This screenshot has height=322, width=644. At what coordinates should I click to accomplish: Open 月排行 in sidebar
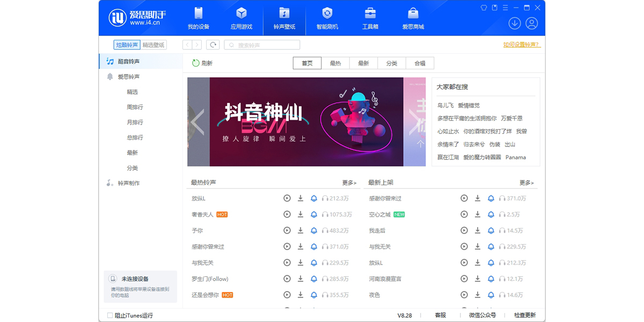135,122
